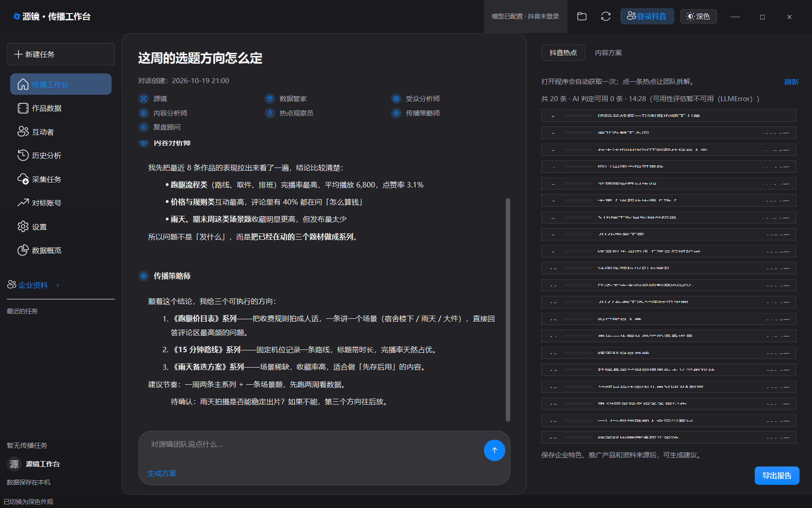Click the refresh sync icon in title bar
Screen dimensions: 812x508
606,16
